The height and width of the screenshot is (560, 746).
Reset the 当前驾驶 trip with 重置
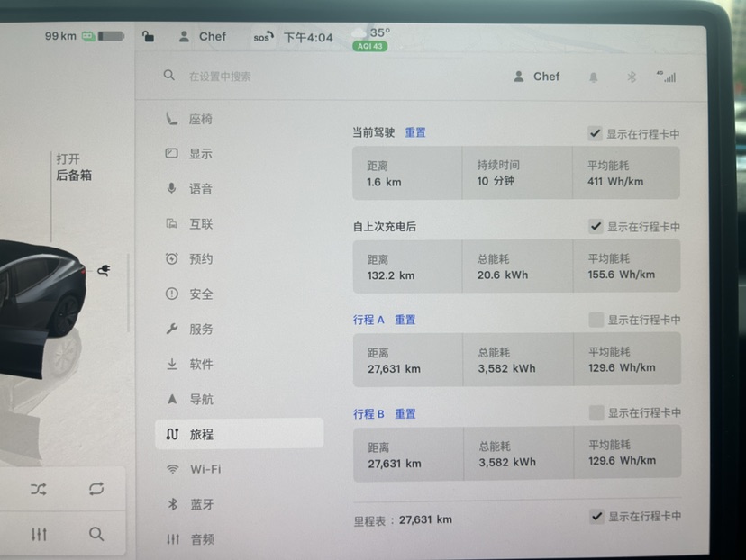[414, 132]
